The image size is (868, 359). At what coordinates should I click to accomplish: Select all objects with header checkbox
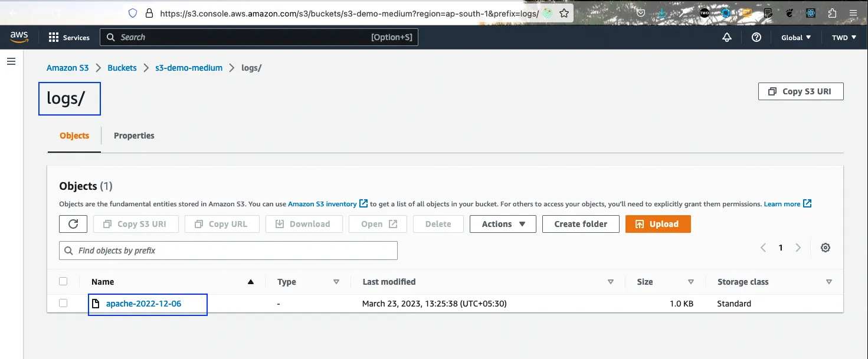(x=63, y=281)
